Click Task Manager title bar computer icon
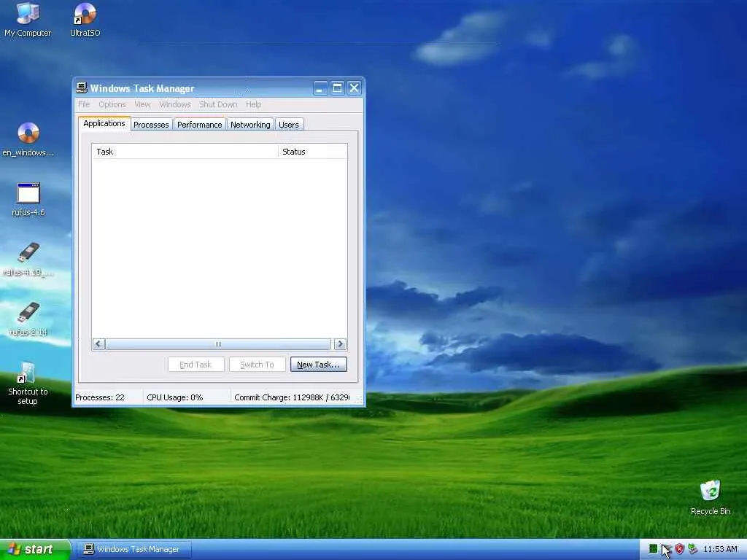This screenshot has width=747, height=560. click(x=82, y=87)
